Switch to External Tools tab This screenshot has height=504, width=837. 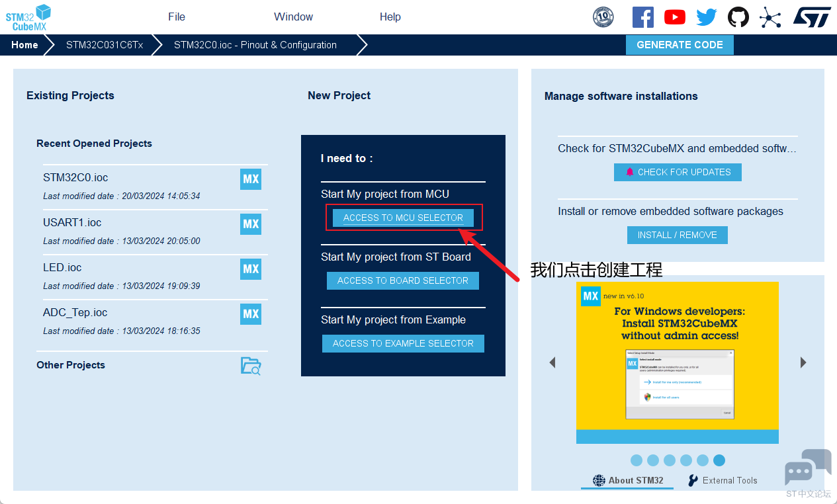723,481
